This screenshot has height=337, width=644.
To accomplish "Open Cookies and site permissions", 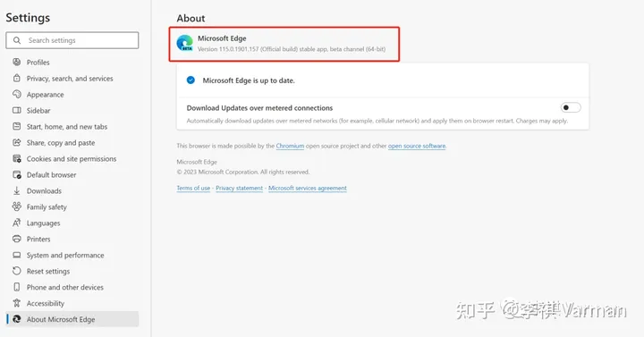I will pos(72,158).
